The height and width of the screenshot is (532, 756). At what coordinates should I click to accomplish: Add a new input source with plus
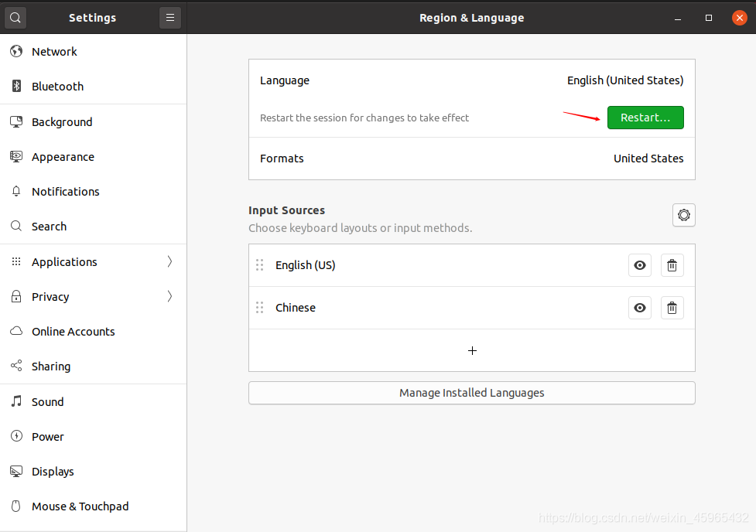click(472, 350)
